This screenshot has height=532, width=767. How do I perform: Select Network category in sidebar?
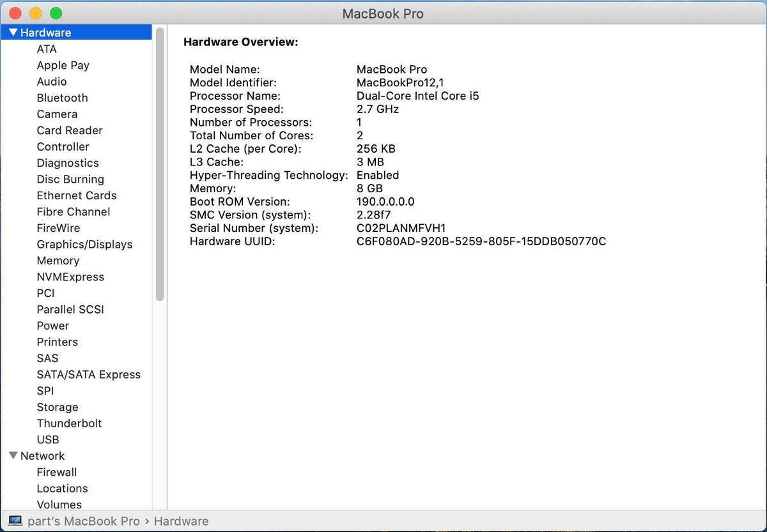click(42, 456)
